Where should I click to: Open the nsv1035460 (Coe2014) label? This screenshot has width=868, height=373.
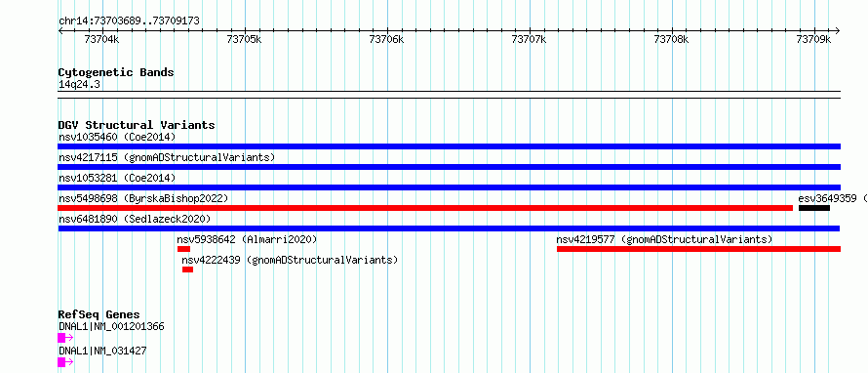(x=117, y=137)
